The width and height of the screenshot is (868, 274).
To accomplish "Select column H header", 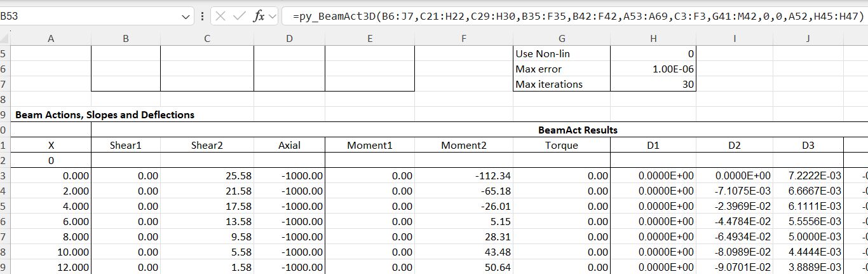I will point(653,39).
